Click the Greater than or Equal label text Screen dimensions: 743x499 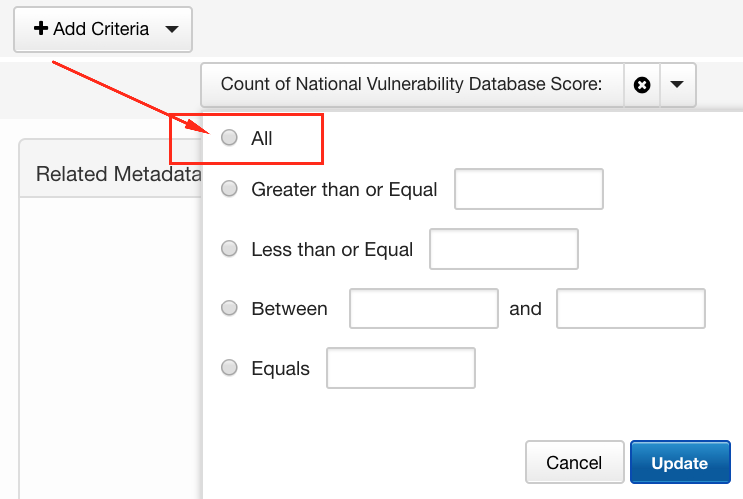point(344,189)
